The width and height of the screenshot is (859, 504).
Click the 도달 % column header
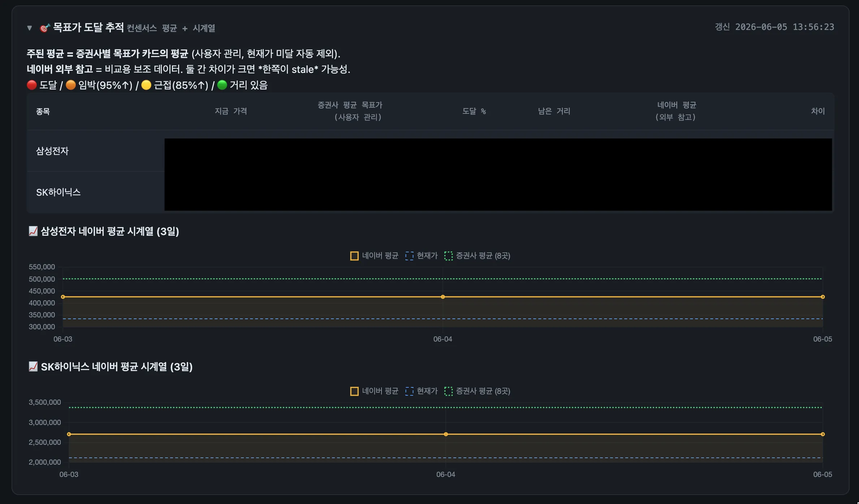[474, 111]
